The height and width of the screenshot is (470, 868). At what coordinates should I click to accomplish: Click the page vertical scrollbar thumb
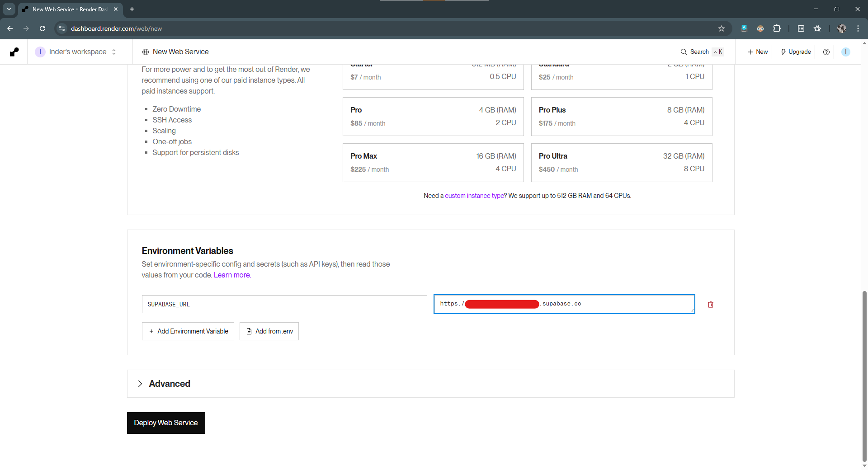(864, 376)
